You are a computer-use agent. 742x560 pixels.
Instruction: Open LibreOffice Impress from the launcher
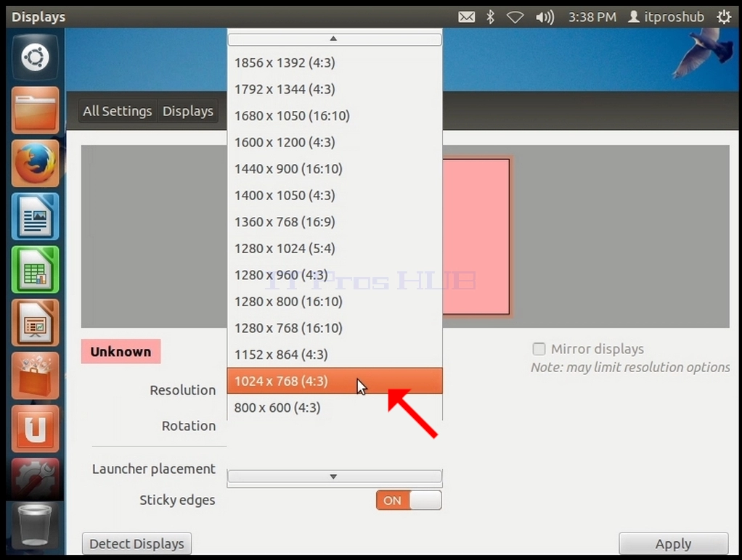(x=35, y=322)
